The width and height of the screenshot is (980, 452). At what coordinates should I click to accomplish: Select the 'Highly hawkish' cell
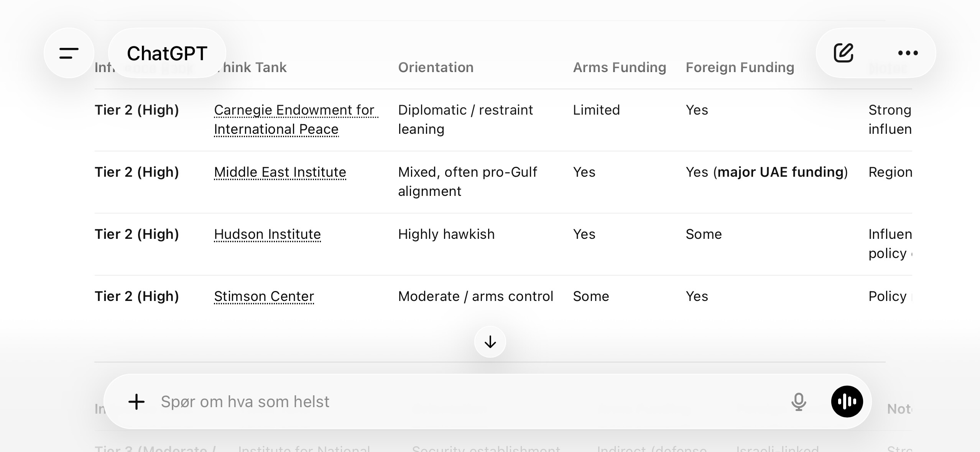coord(446,234)
